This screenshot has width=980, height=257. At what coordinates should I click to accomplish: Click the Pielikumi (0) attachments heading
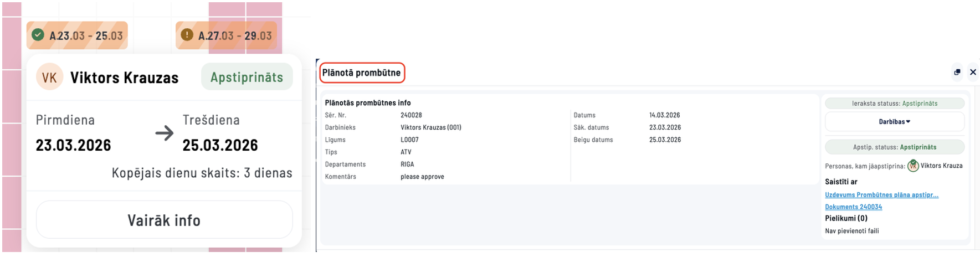(846, 218)
